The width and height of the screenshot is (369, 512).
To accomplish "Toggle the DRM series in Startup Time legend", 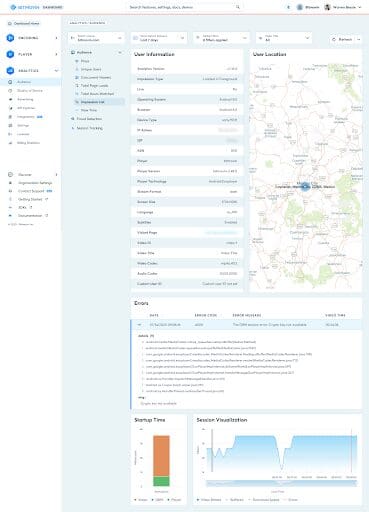I will pyautogui.click(x=158, y=500).
